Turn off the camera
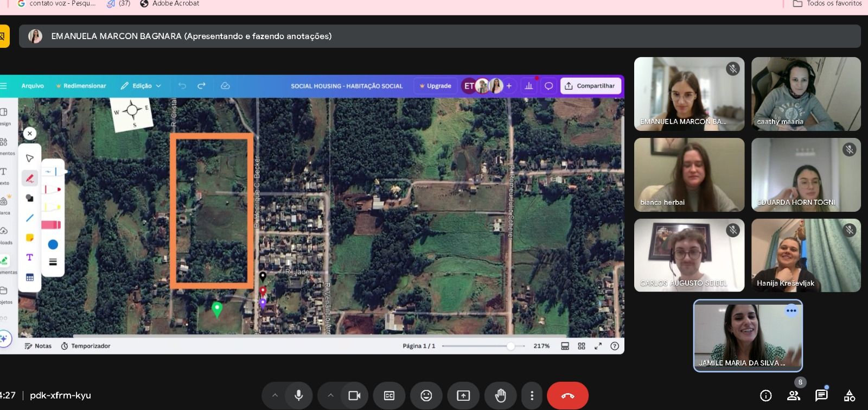868x410 pixels. [354, 395]
